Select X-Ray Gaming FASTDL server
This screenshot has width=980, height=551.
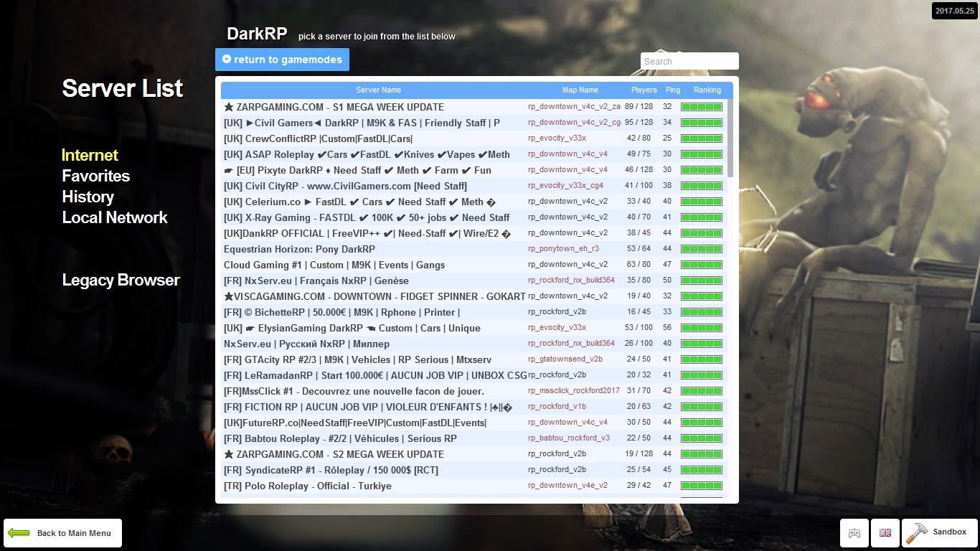coord(473,217)
